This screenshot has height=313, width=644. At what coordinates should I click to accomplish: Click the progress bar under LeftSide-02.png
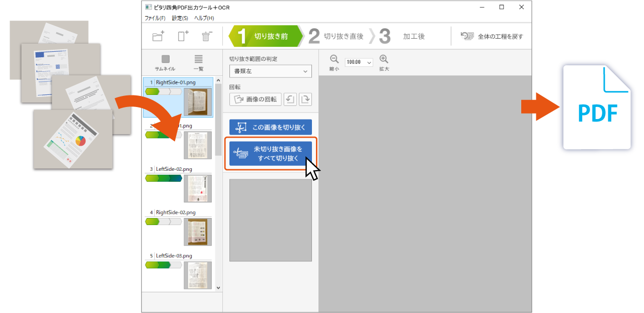pyautogui.click(x=164, y=178)
